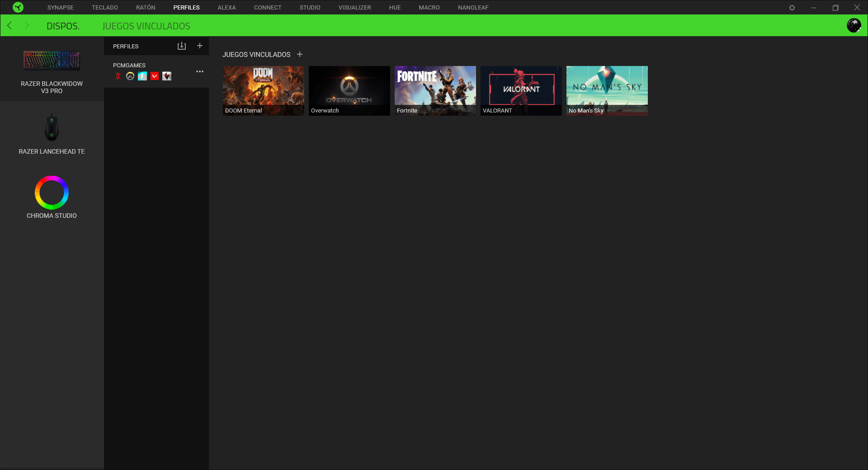Select the PCMGAMES profile name
Screen dimensions: 868x470
(x=129, y=66)
